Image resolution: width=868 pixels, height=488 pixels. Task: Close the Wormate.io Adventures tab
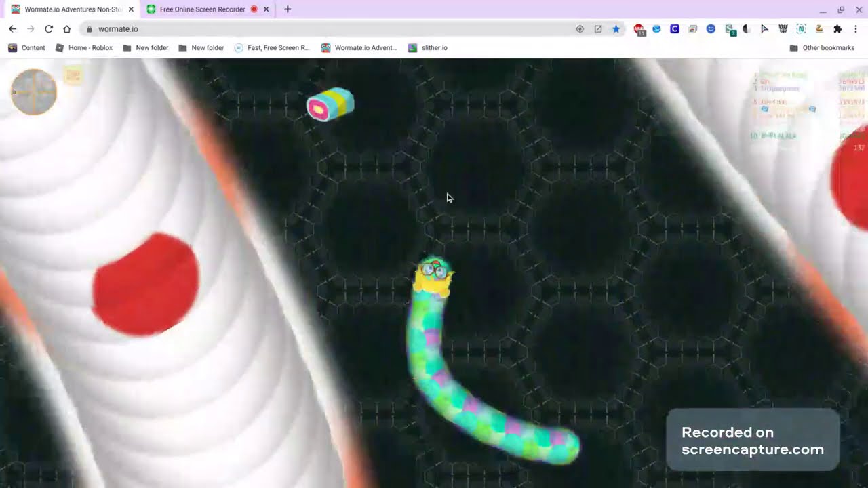point(131,9)
